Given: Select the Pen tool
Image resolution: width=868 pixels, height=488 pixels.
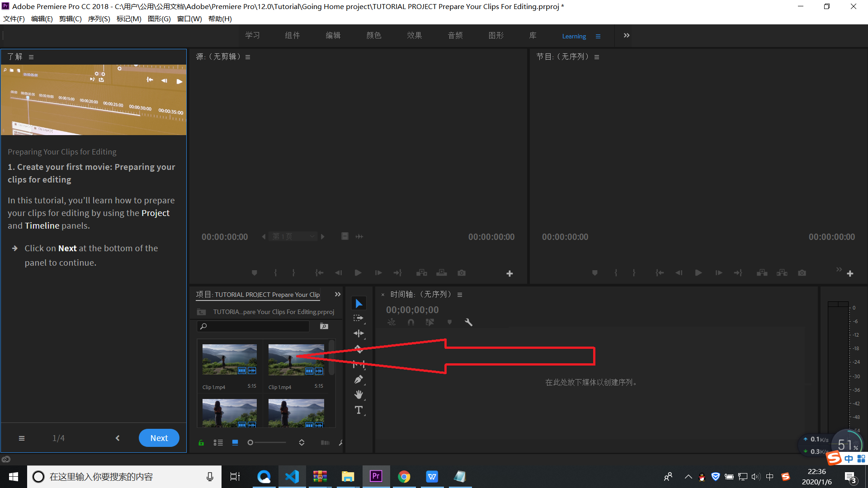Looking at the screenshot, I should click(x=359, y=380).
